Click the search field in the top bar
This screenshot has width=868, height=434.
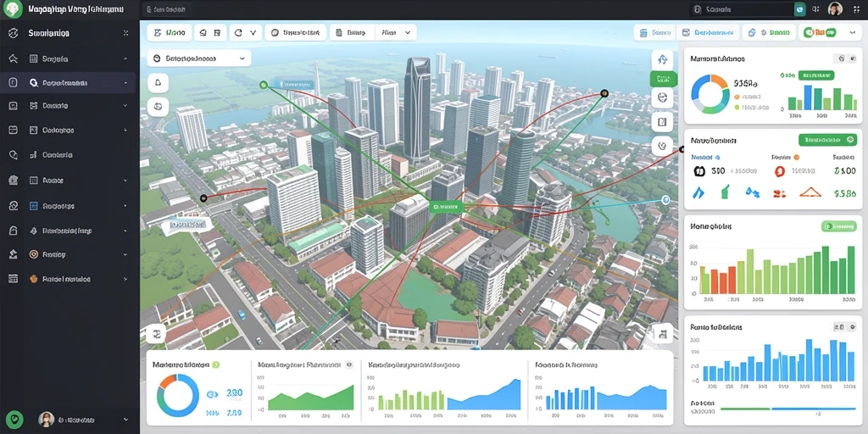pos(743,8)
